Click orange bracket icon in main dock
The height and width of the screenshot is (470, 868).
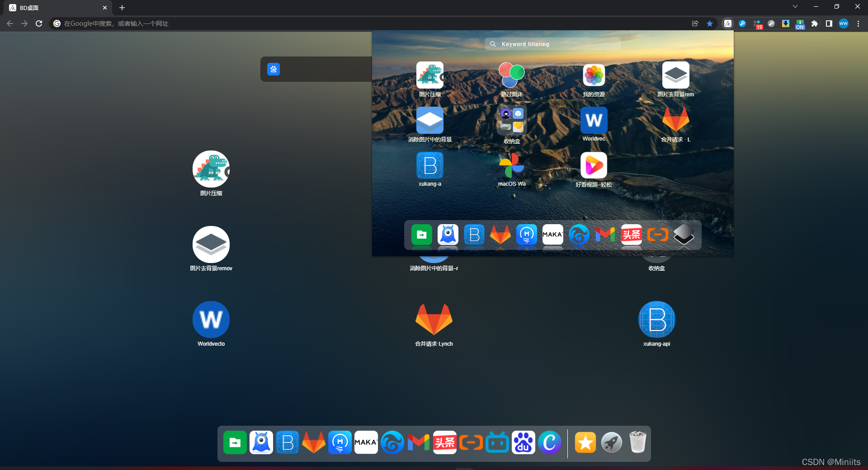tap(471, 442)
